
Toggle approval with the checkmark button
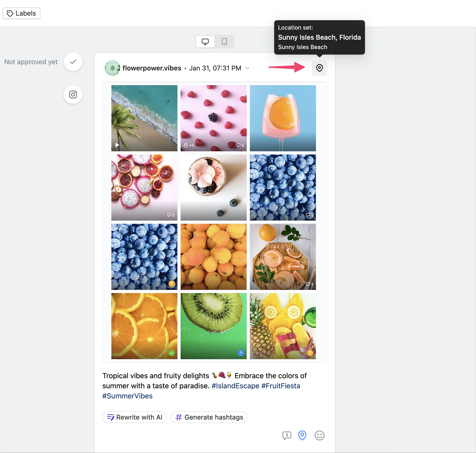73,62
